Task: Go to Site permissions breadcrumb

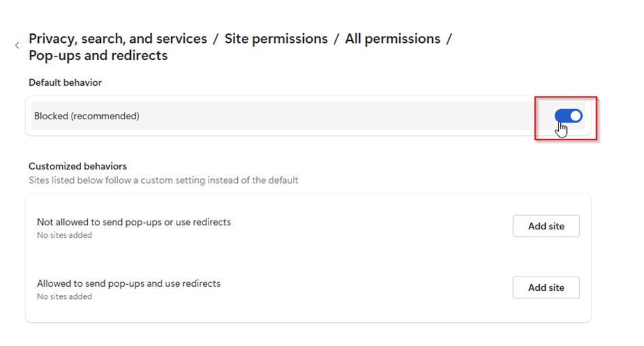Action: (x=276, y=39)
